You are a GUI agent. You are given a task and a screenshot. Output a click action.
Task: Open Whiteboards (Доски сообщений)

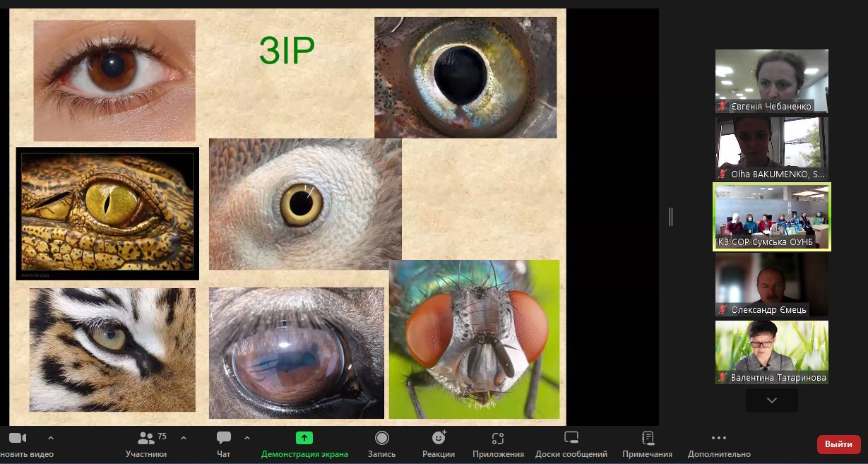[x=571, y=439]
